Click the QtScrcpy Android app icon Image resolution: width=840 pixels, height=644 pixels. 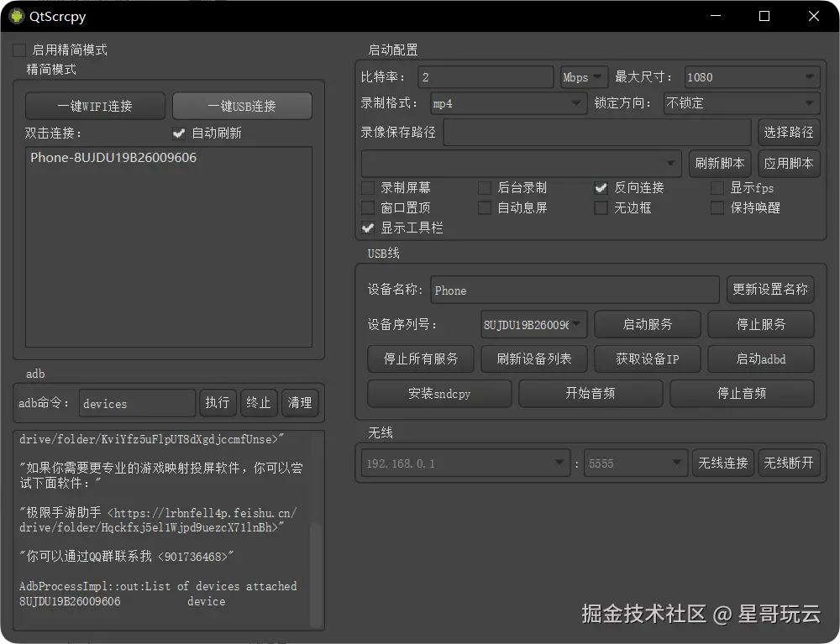click(x=17, y=16)
